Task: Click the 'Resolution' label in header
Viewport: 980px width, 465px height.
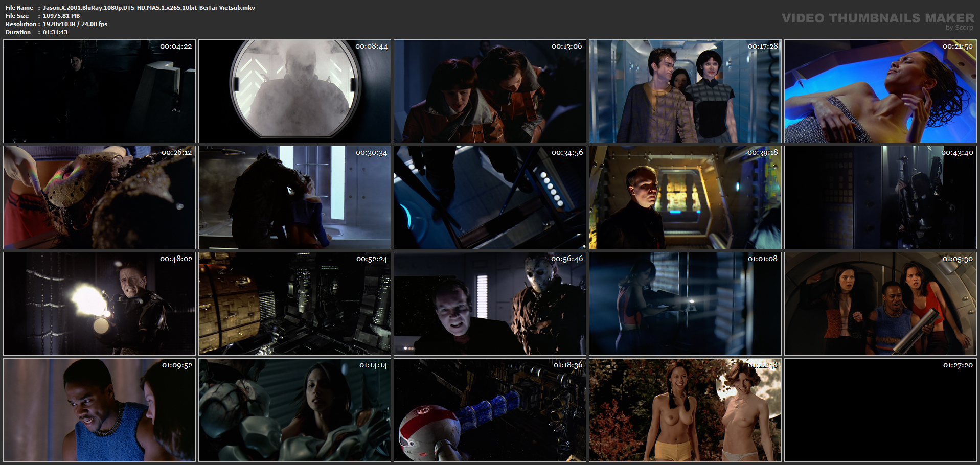Action: tap(21, 24)
